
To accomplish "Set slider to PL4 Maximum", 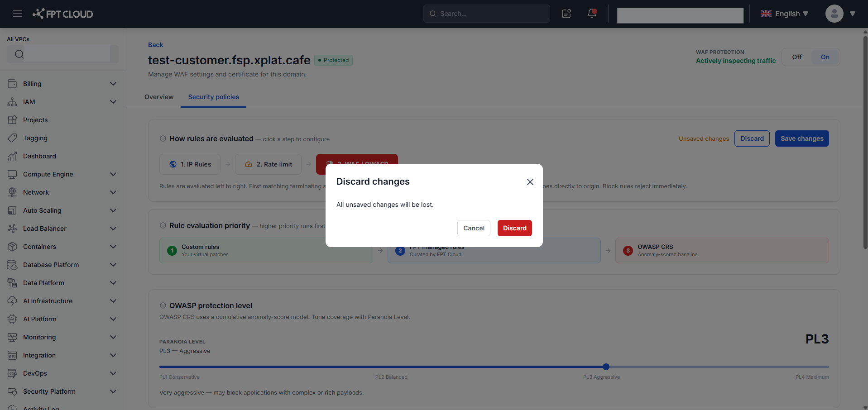I will pyautogui.click(x=812, y=377).
